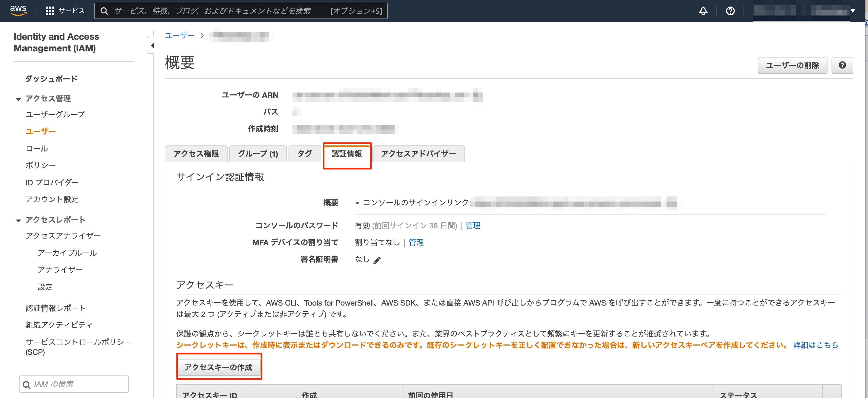Click 管理 link for console password
The width and height of the screenshot is (868, 398).
click(x=472, y=225)
